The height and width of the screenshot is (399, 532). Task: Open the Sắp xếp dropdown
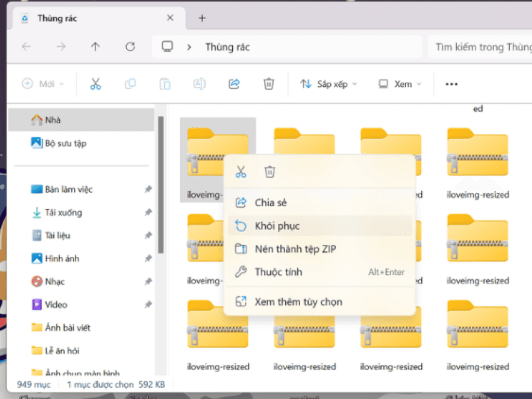pos(328,84)
